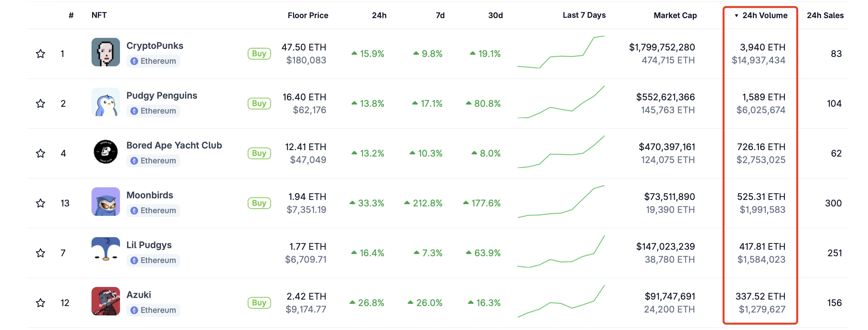Sort the table by Market Cap
The height and width of the screenshot is (330, 868).
point(675,15)
